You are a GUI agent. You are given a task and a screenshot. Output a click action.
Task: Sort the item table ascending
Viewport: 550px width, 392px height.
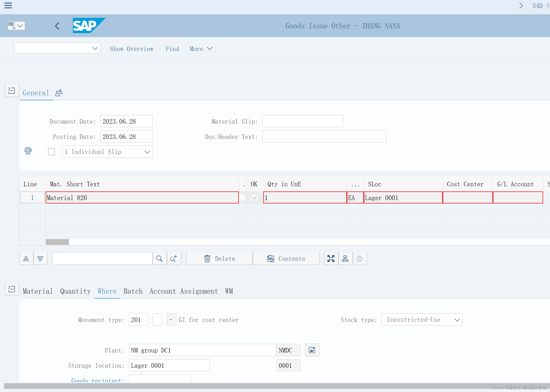pyautogui.click(x=26, y=258)
